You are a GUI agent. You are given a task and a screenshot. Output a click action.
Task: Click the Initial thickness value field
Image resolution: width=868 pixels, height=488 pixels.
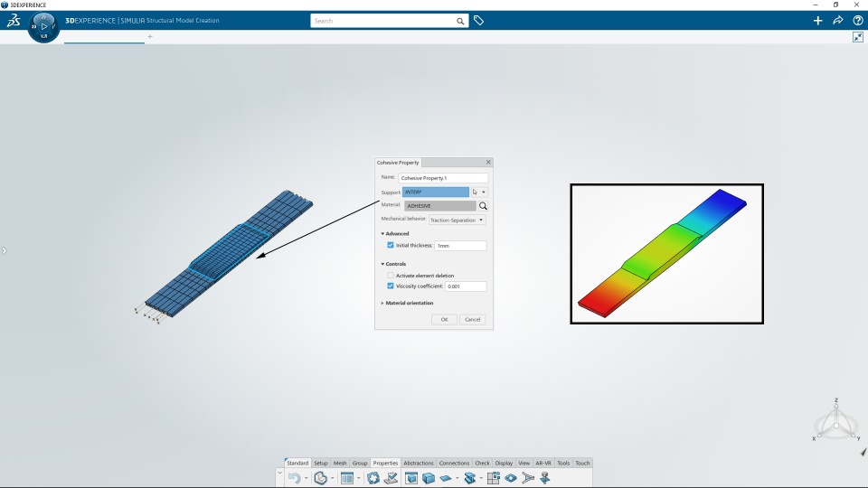pos(460,246)
